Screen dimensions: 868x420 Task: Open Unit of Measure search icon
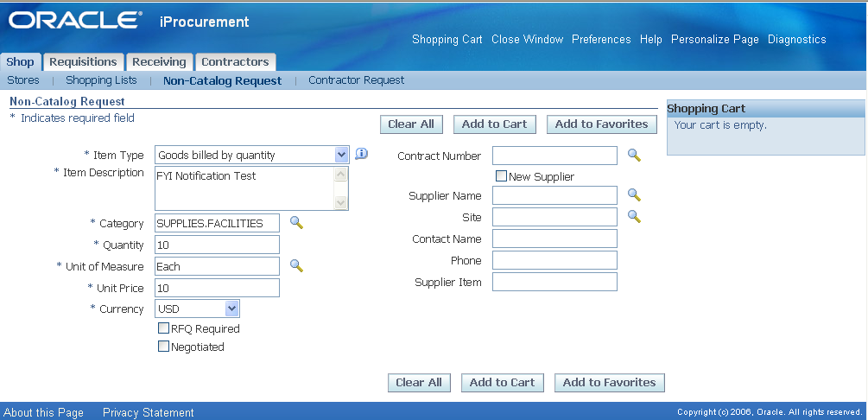click(297, 266)
